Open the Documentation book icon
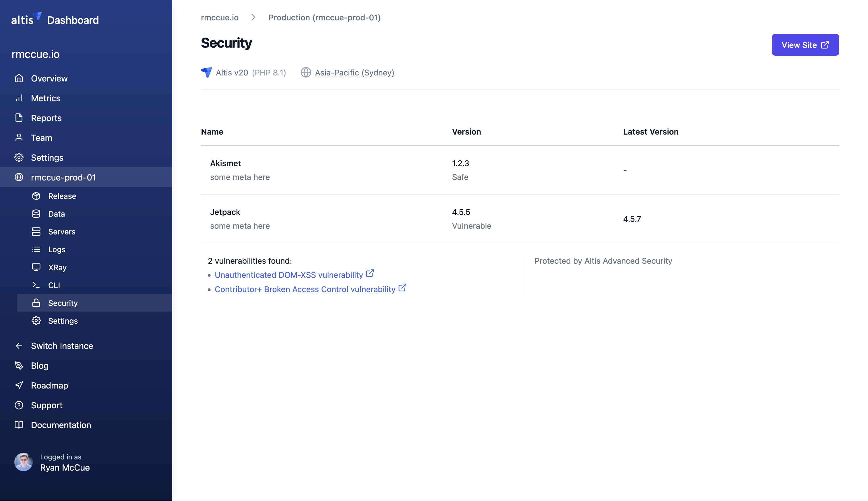This screenshot has width=868, height=501. pos(19,425)
